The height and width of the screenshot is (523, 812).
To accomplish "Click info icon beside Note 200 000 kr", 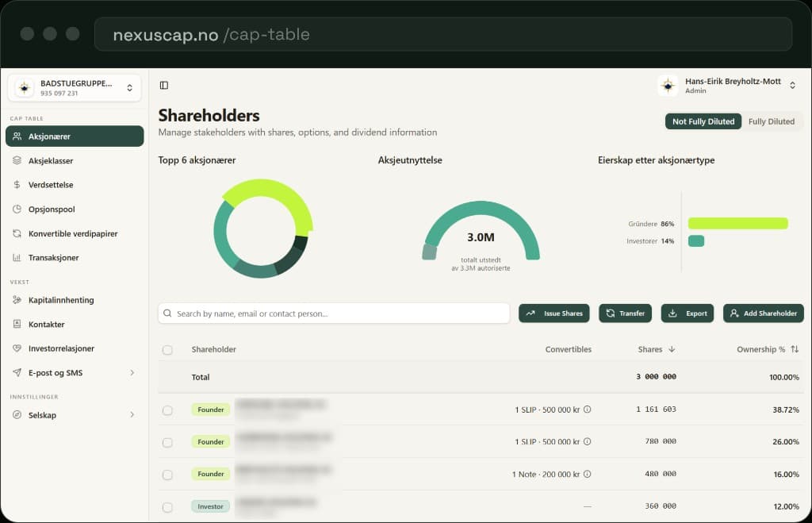I will [588, 474].
